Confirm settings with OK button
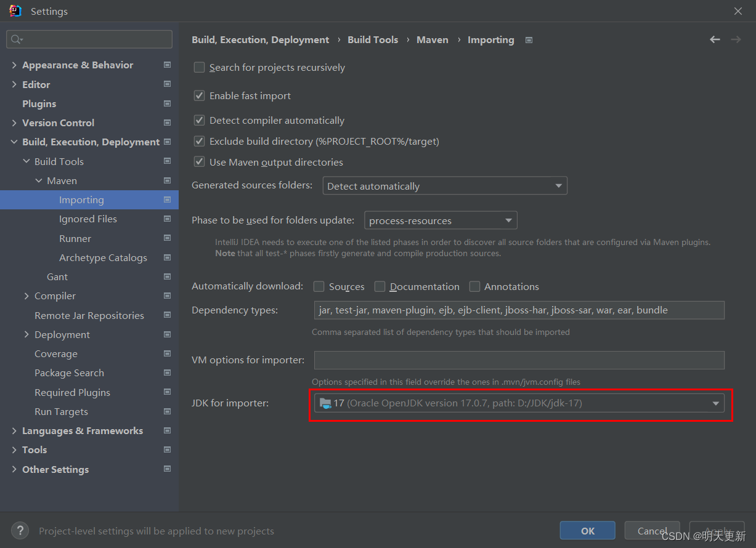Image resolution: width=756 pixels, height=548 pixels. (x=588, y=531)
